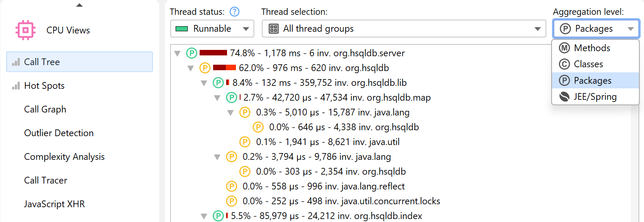Open the Thread status dropdown
Screen dimensions: 644x222
(x=212, y=29)
